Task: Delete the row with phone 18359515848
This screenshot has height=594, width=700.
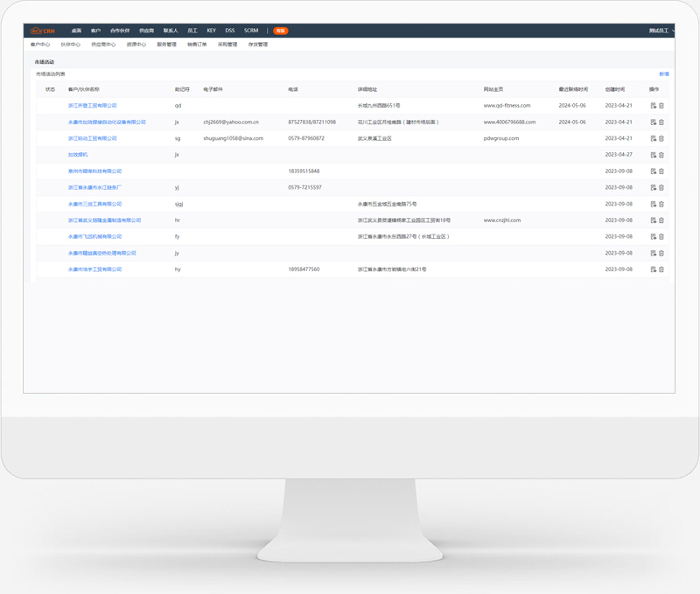Action: pos(661,171)
